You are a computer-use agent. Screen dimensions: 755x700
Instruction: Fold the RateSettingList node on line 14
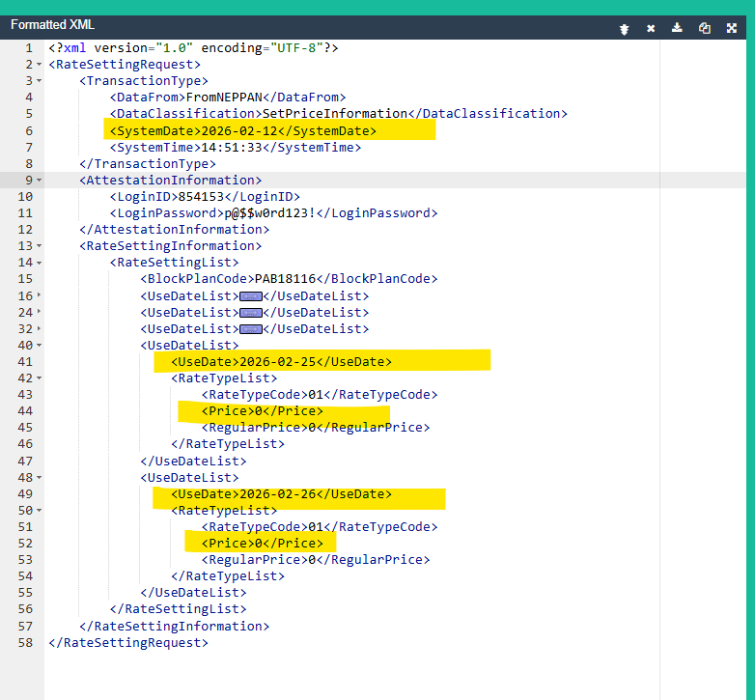(x=39, y=263)
